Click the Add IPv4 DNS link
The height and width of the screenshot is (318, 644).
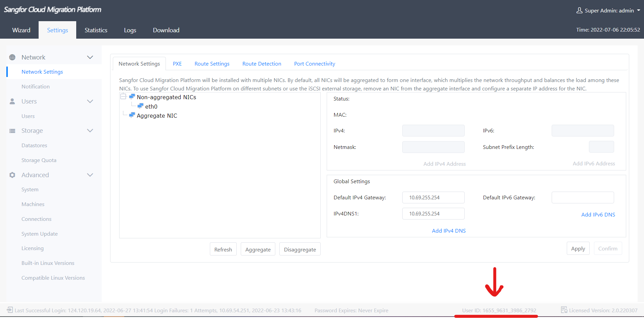pos(449,231)
